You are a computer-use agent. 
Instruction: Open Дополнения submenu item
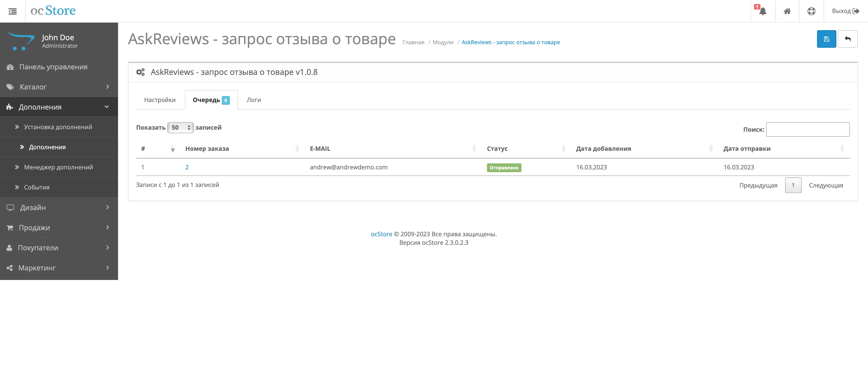coord(59,147)
